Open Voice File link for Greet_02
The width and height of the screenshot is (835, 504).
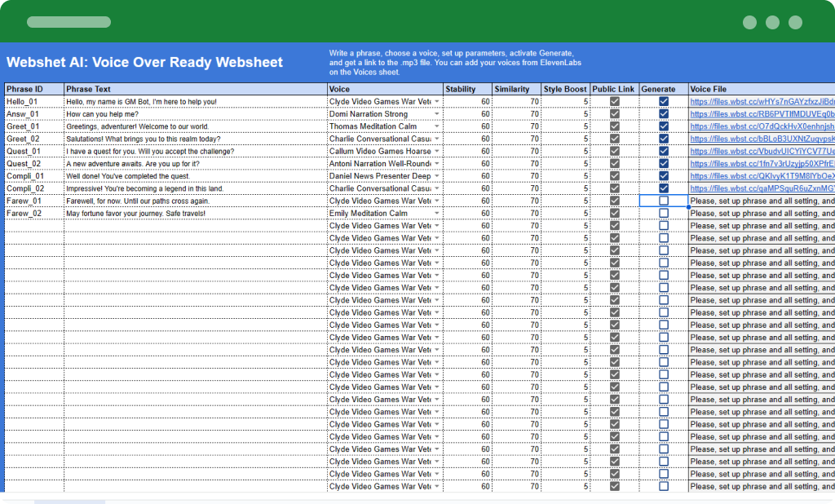(x=762, y=139)
